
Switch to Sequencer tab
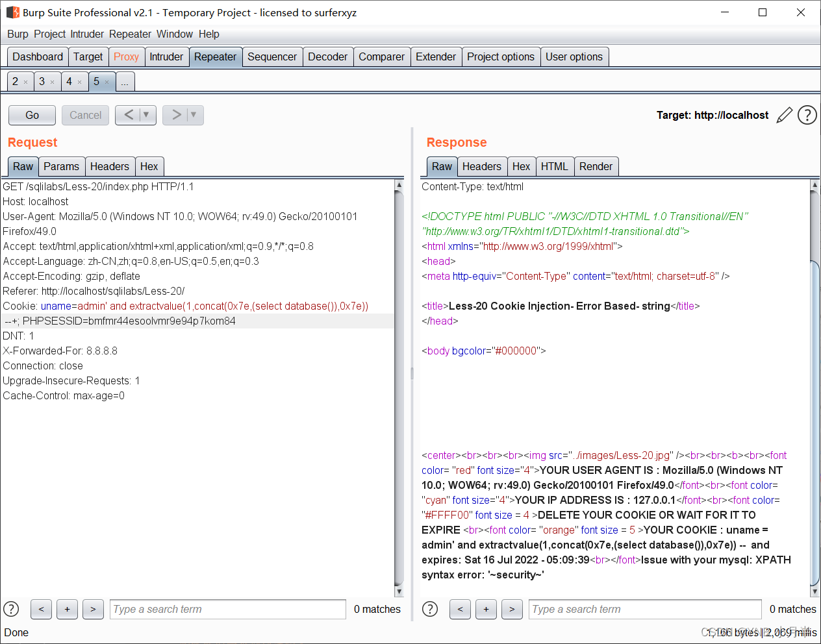point(272,56)
